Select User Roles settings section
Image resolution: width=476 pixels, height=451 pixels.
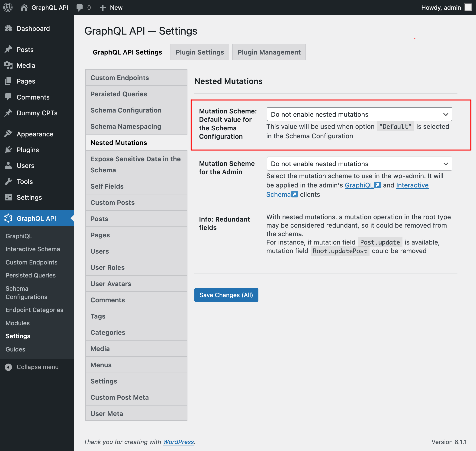(136, 267)
